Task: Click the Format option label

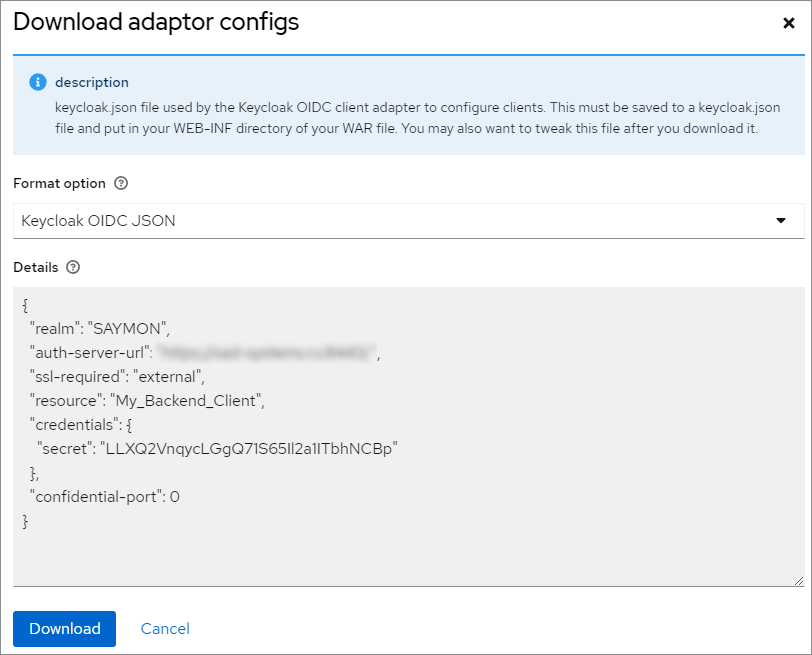Action: [x=59, y=183]
